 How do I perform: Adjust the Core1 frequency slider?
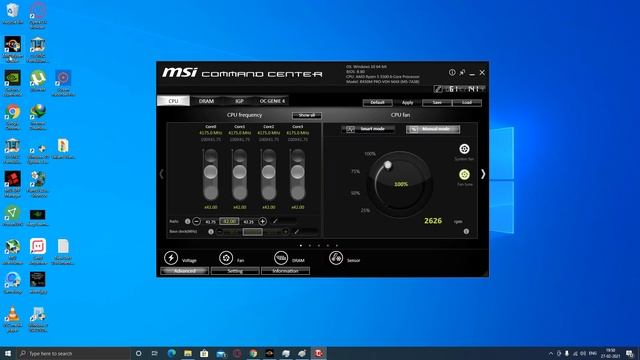240,171
